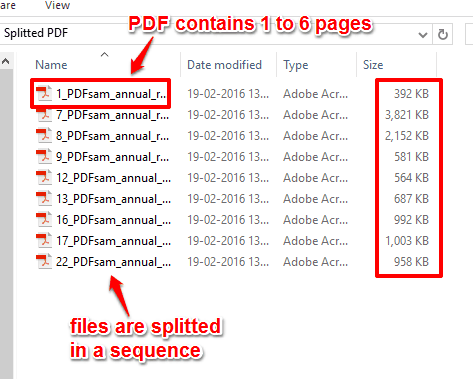The height and width of the screenshot is (379, 473).
Task: Select the file named 12_PDFsam_annual_...
Action: click(113, 178)
